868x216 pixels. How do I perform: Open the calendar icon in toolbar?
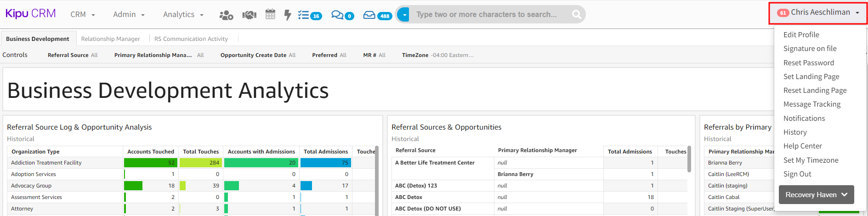(270, 15)
